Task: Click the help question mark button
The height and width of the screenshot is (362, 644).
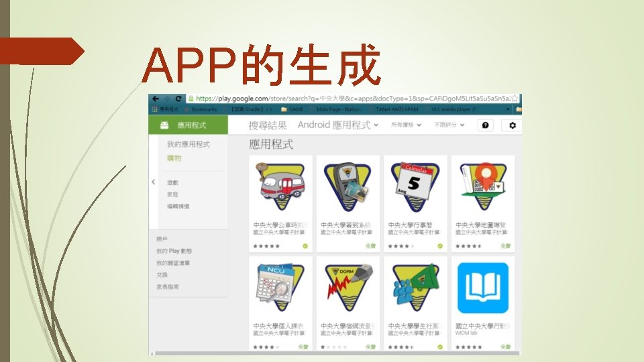Action: point(486,125)
